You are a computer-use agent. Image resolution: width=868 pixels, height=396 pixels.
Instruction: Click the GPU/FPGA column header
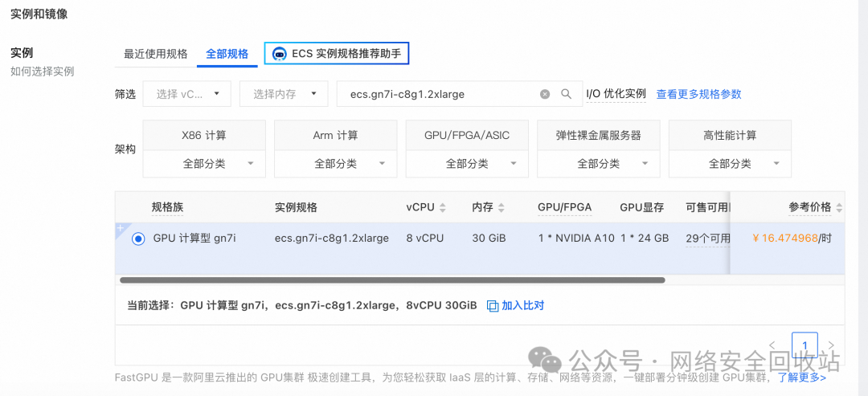point(565,208)
